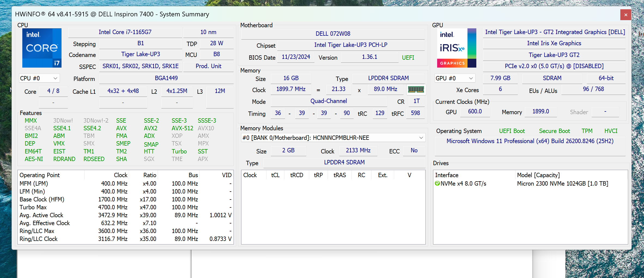Click the RDSEED feature flag
Image resolution: width=644 pixels, height=278 pixels.
pos(94,159)
